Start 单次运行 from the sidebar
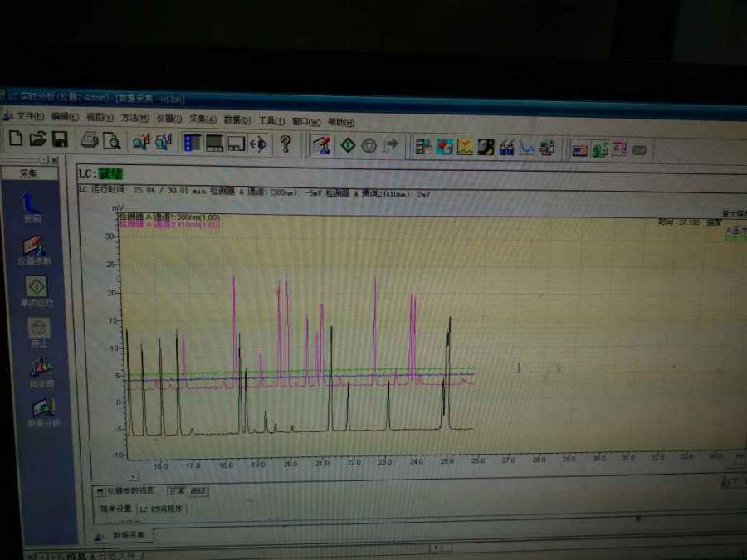The width and height of the screenshot is (747, 560). tap(37, 291)
